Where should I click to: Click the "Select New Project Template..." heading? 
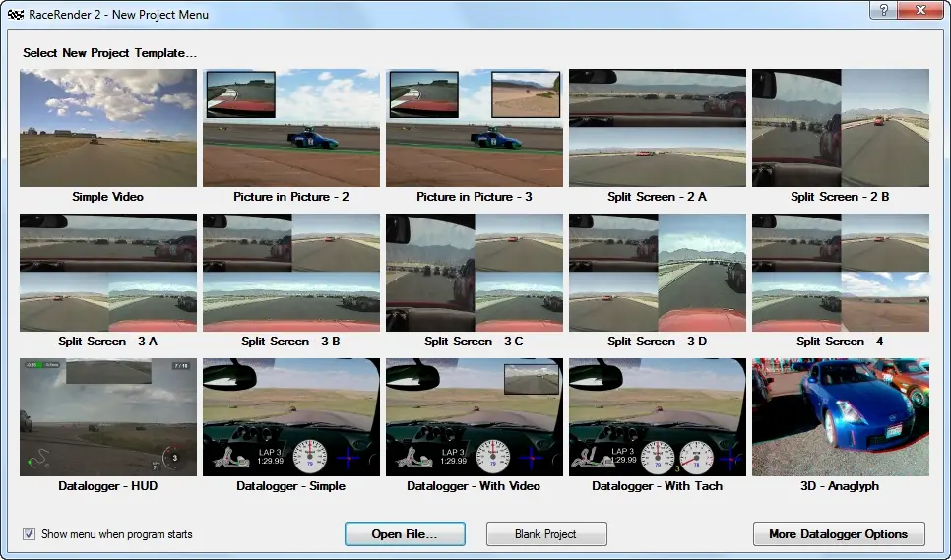pos(110,53)
